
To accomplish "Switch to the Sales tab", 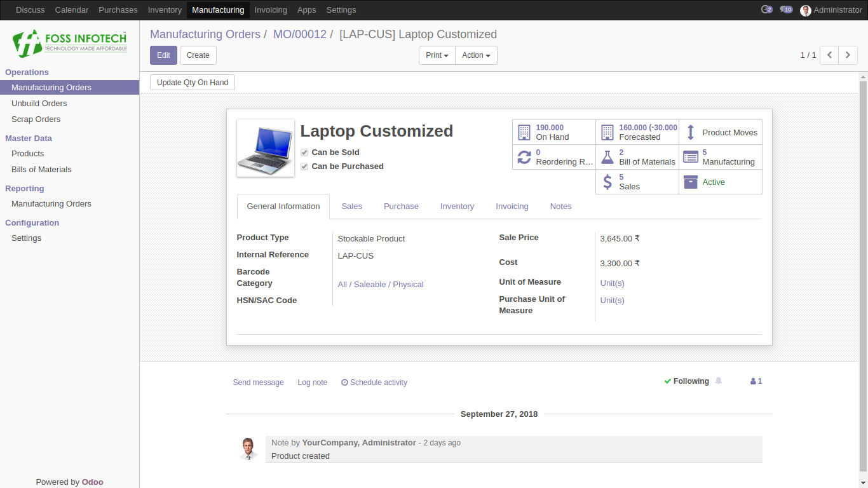I will point(352,207).
